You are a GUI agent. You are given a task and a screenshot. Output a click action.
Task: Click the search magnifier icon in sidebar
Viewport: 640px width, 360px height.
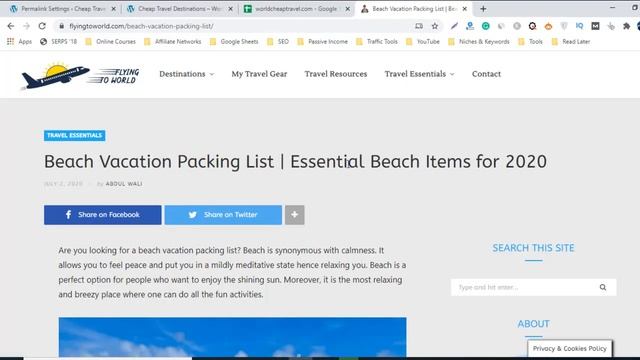coord(602,287)
